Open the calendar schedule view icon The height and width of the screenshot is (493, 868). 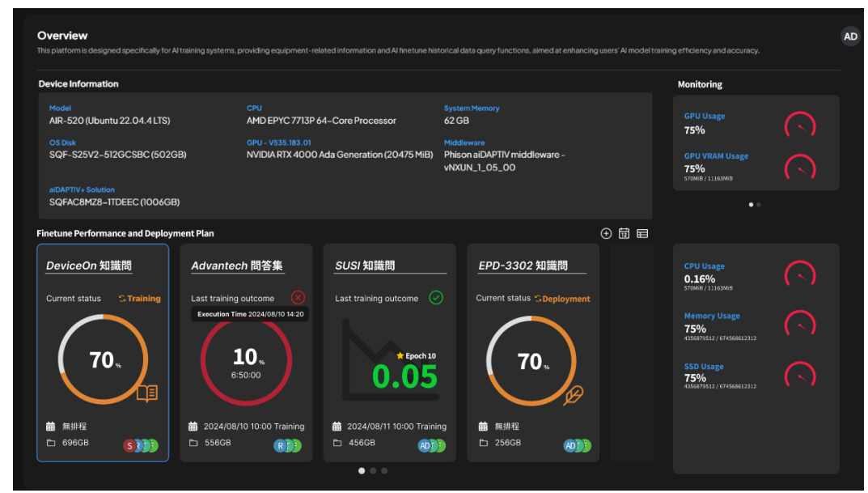[624, 233]
